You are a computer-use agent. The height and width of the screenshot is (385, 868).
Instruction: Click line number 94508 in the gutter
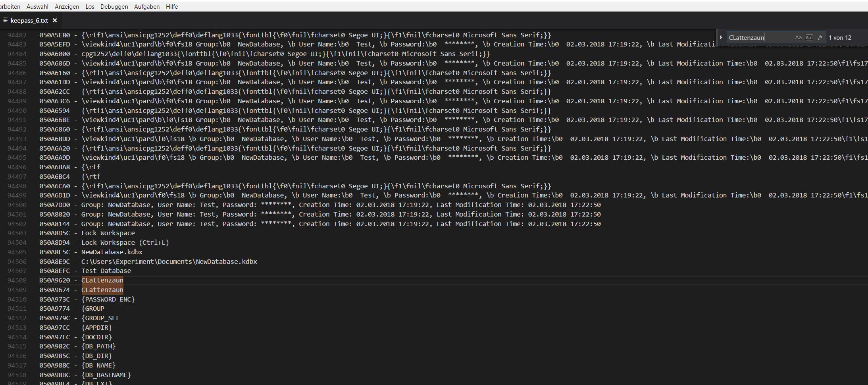point(17,280)
